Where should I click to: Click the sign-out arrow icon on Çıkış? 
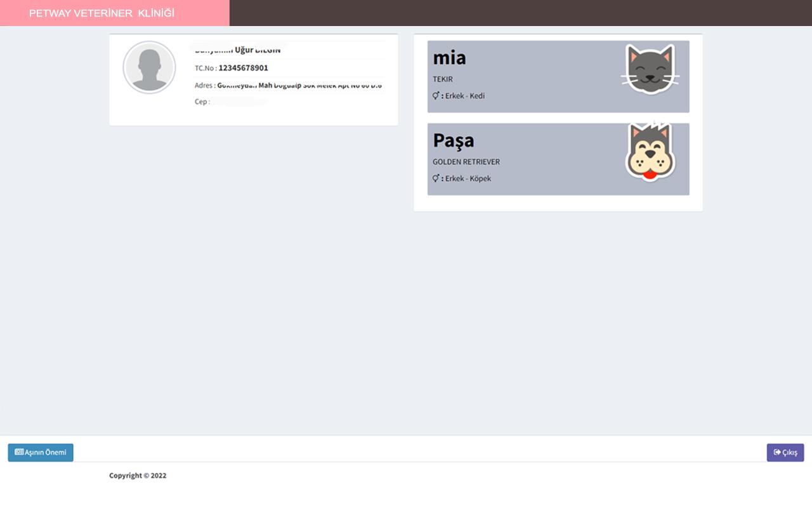tap(777, 452)
